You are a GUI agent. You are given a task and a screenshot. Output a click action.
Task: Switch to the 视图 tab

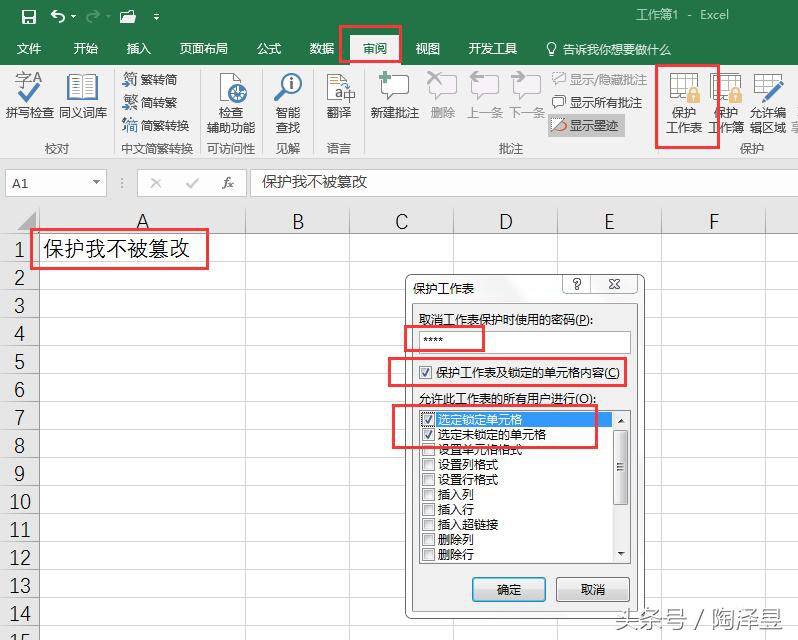(428, 49)
